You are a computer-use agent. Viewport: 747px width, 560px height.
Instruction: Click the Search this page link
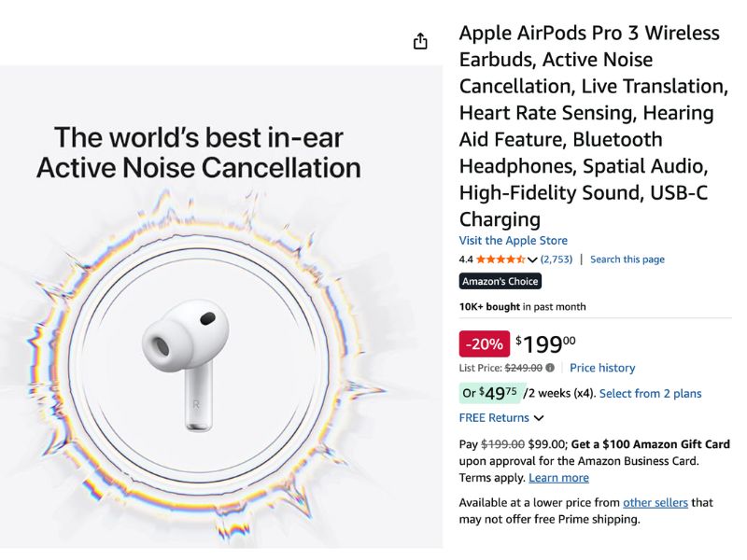pos(627,259)
